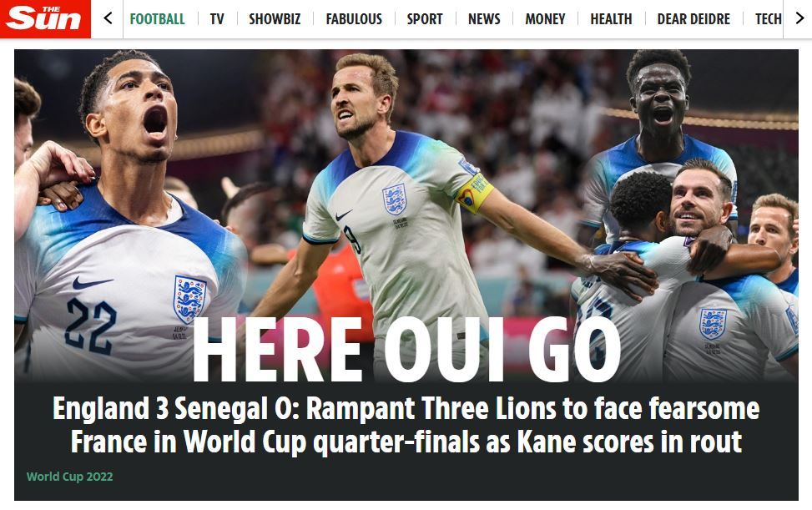
Task: Go to the News section
Action: pos(484,19)
